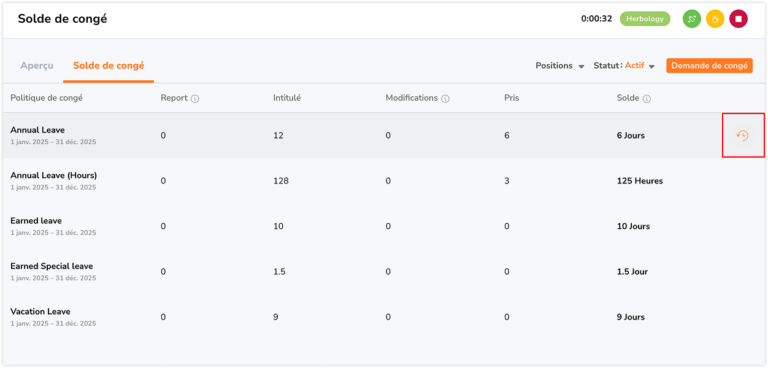Click the Demande de congé button
Image resolution: width=768 pixels, height=368 pixels.
(x=709, y=66)
